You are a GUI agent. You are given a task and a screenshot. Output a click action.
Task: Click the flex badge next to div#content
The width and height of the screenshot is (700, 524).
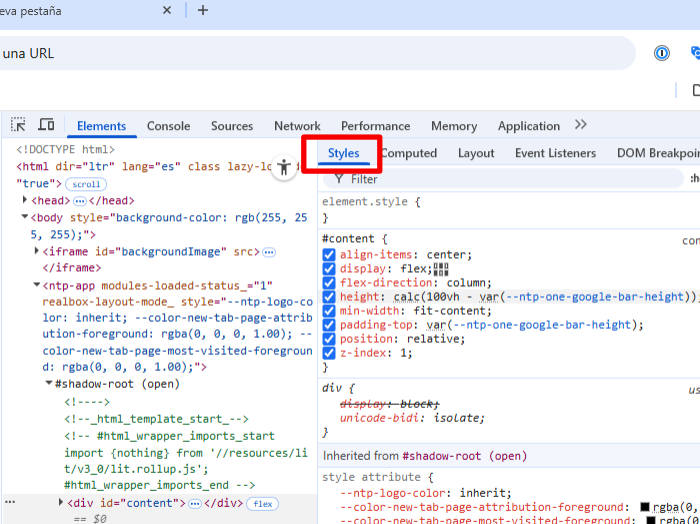[x=264, y=504]
